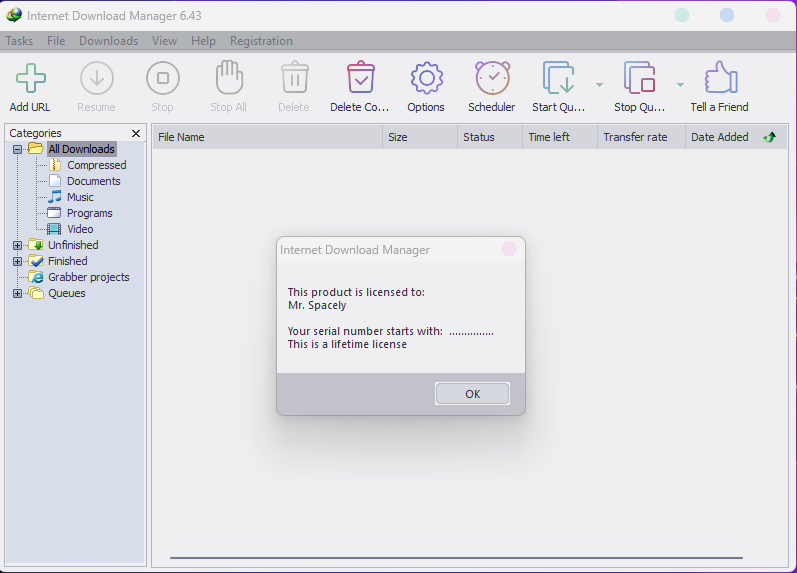Select the All Downloads folder icon

[36, 148]
